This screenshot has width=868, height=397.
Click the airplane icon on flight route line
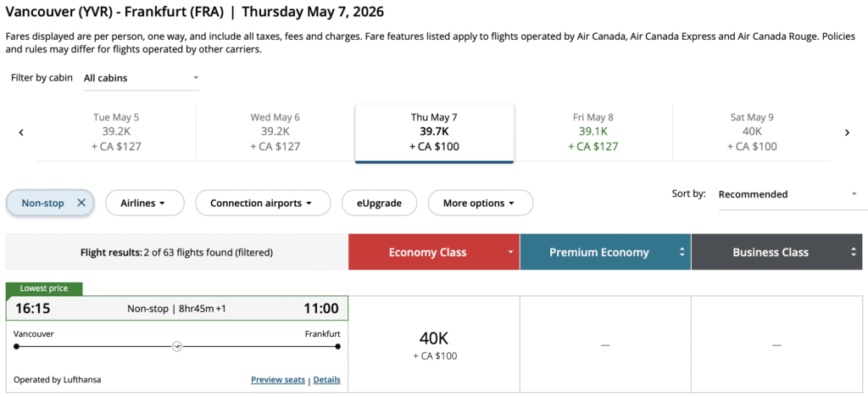click(x=177, y=346)
